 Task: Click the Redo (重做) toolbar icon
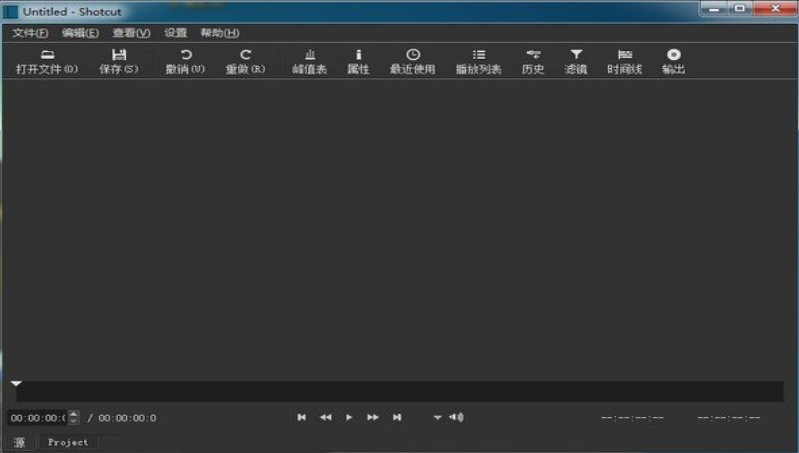coord(246,61)
